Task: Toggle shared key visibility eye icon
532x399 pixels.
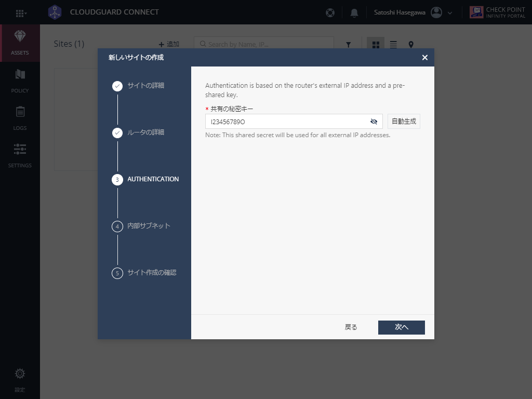Action: (x=374, y=122)
